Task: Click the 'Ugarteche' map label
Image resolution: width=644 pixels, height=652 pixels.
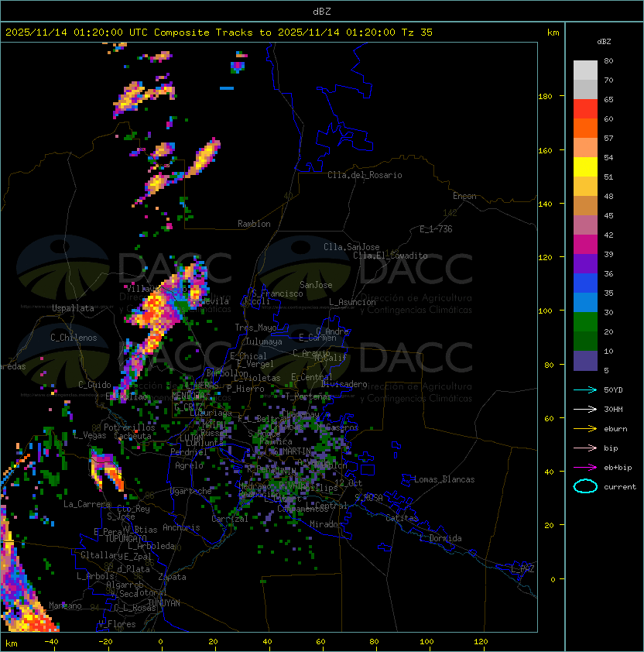Action: [191, 491]
